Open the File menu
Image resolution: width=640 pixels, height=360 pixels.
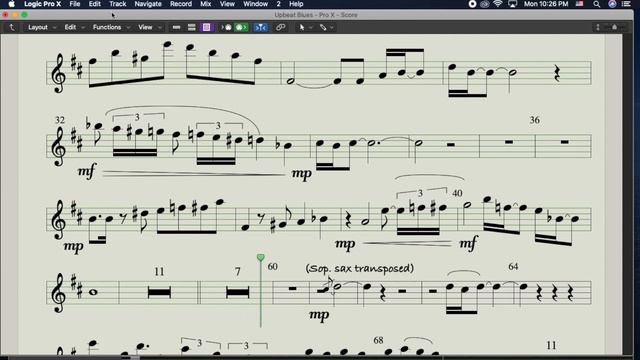point(75,4)
